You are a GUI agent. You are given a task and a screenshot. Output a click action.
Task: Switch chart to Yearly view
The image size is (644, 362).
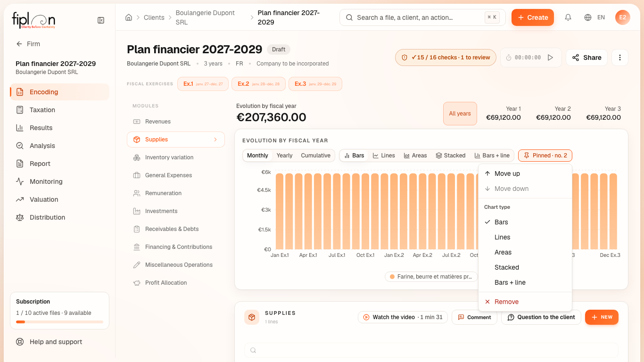(284, 156)
